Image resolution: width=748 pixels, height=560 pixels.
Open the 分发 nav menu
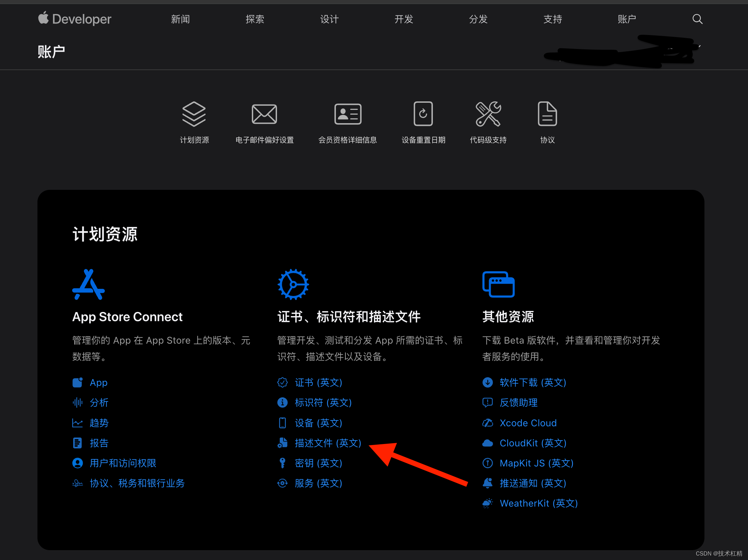coord(478,19)
